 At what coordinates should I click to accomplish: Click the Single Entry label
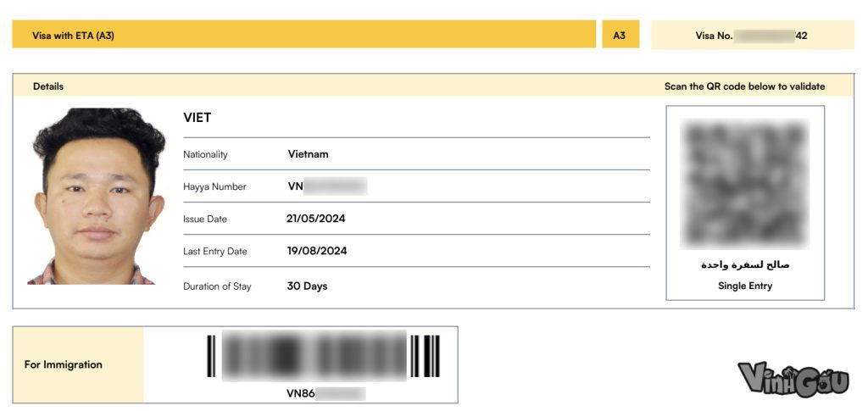coord(744,286)
